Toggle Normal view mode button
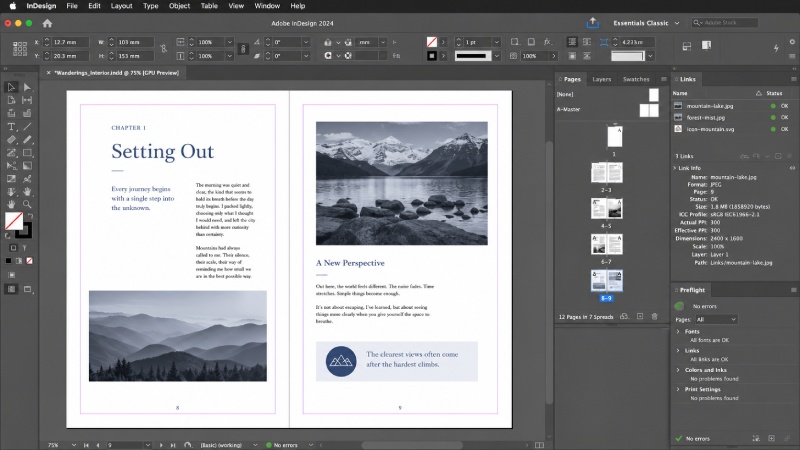This screenshot has height=450, width=800. [x=11, y=289]
